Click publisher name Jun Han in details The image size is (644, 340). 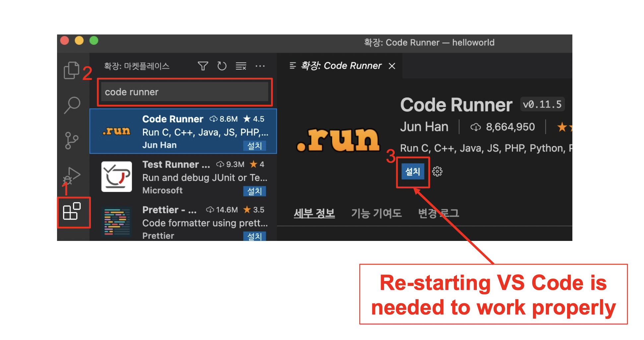pos(424,127)
